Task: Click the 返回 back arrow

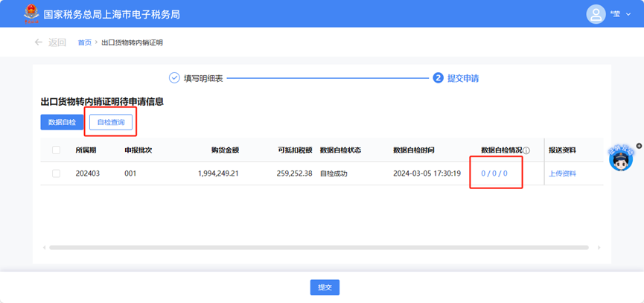Action: (39, 42)
